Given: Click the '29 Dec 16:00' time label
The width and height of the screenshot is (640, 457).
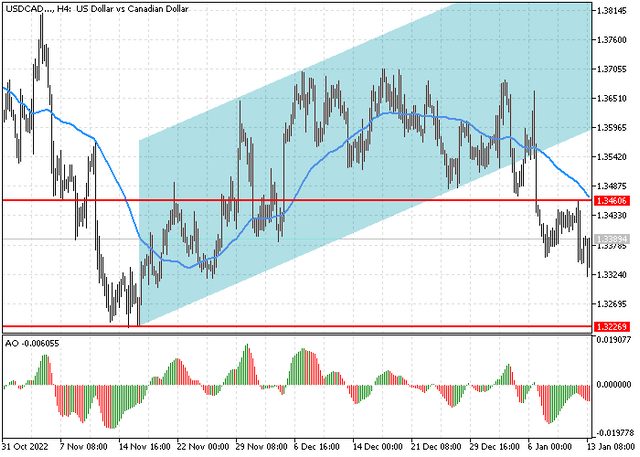Looking at the screenshot, I should point(494,446).
